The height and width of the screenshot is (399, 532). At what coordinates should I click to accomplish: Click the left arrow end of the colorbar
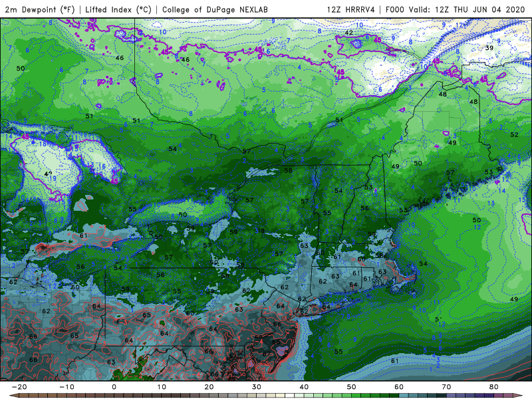[x=13, y=396]
